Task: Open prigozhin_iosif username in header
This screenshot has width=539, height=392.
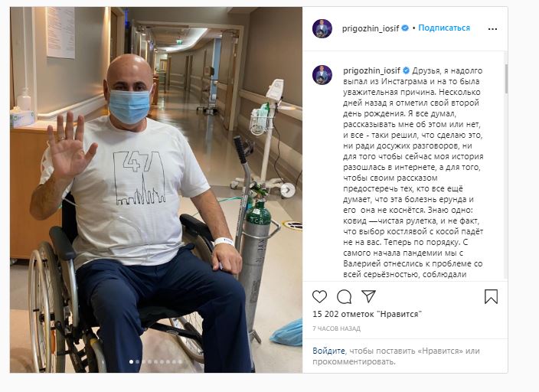Action: [371, 28]
